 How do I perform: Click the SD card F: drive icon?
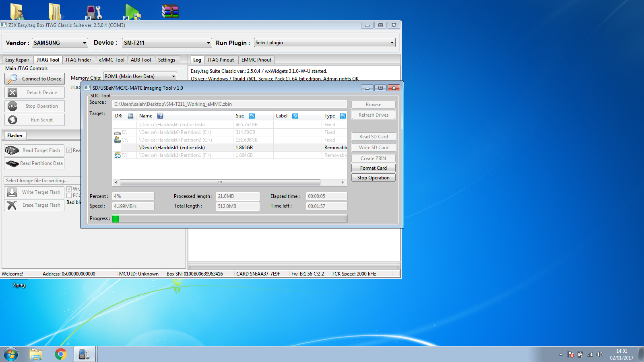point(118,155)
